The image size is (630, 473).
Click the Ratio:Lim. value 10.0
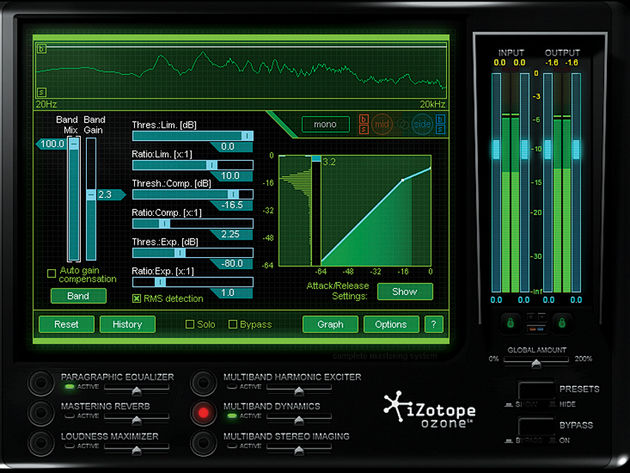(231, 176)
